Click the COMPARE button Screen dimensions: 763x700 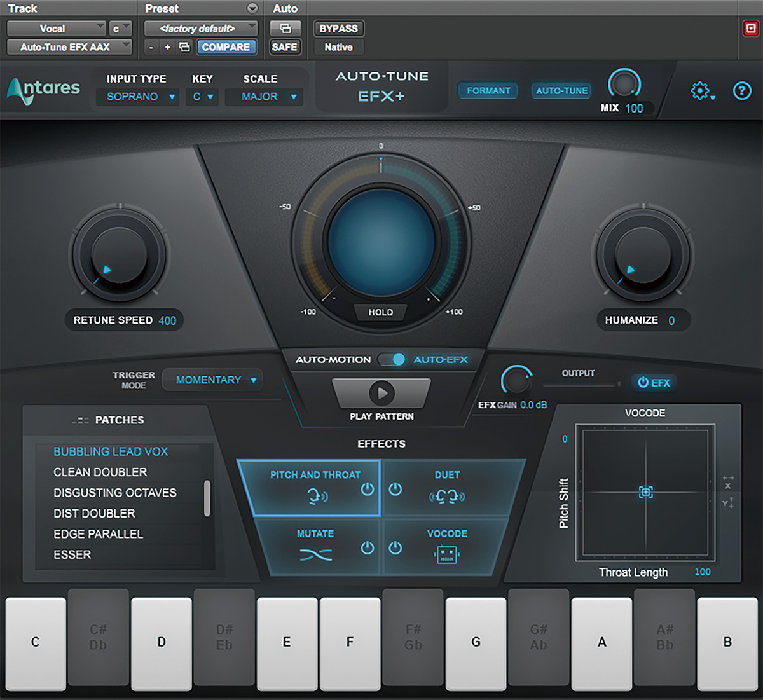click(x=226, y=47)
